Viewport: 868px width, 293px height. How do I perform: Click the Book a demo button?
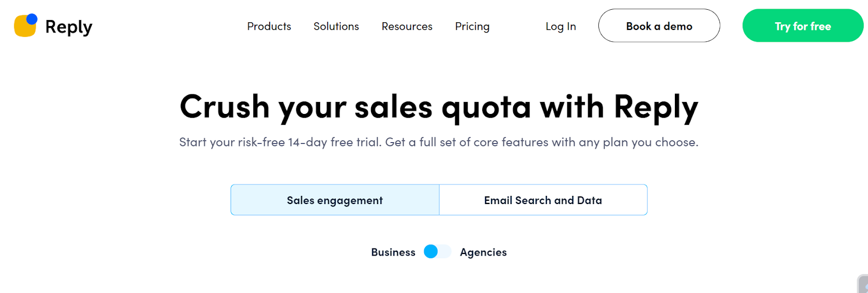659,26
